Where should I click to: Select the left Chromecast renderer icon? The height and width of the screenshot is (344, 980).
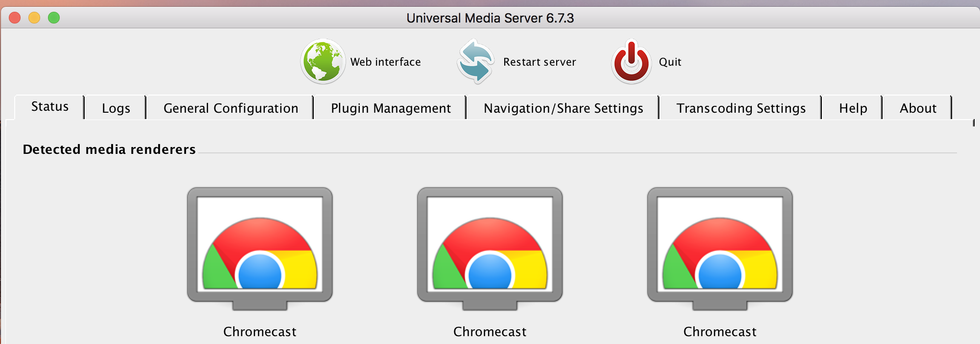(x=260, y=248)
